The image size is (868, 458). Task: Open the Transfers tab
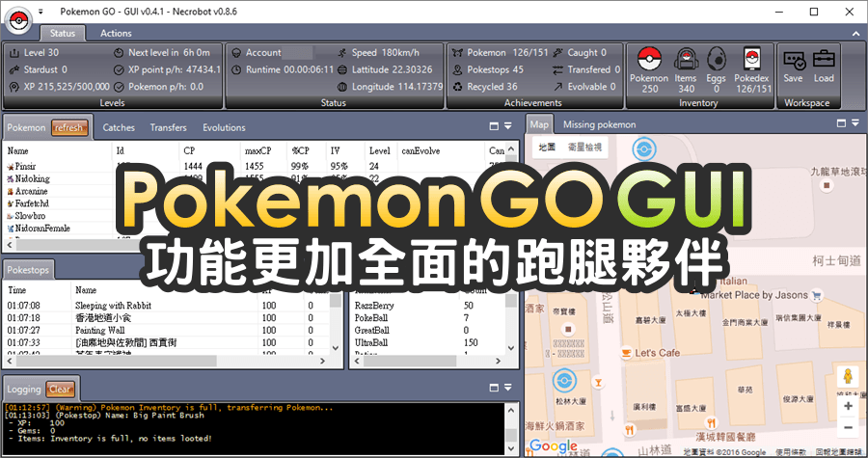pyautogui.click(x=168, y=128)
